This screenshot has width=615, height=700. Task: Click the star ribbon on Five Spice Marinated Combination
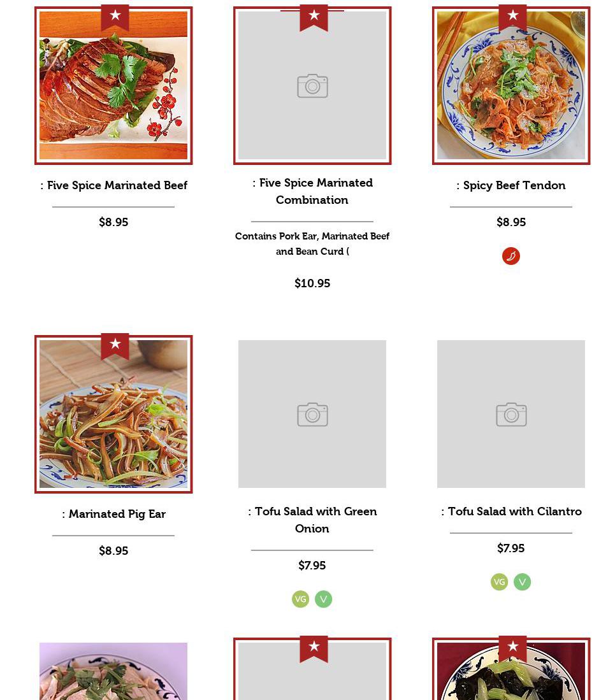tap(314, 17)
